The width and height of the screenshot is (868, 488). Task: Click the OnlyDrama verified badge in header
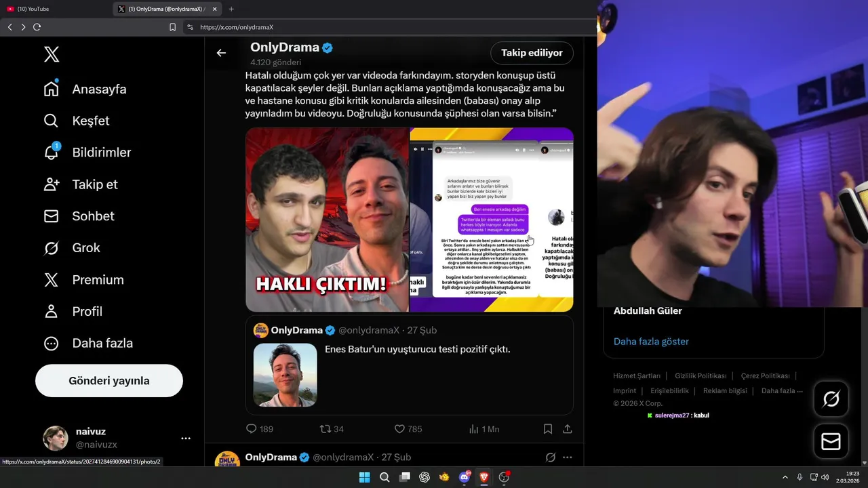click(327, 47)
